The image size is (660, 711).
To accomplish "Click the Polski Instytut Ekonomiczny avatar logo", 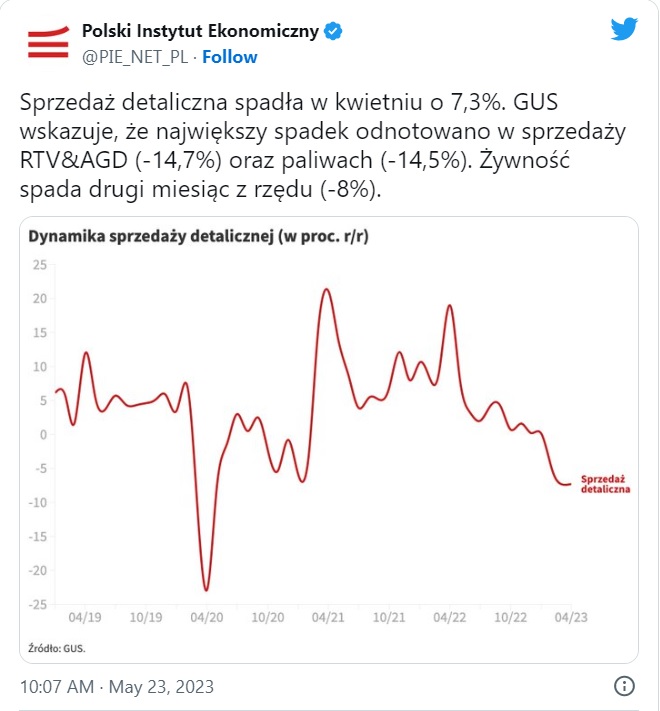I will (46, 44).
